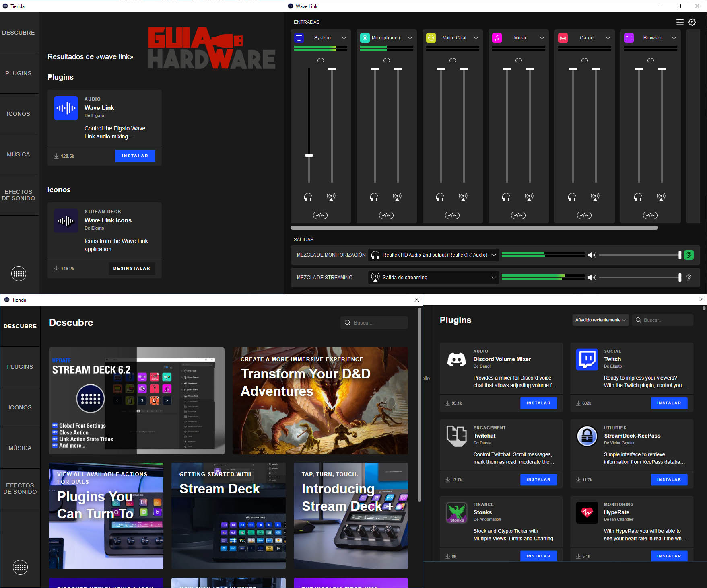Screen dimensions: 707x588
Task: Click the green Microphone channel icon
Action: pos(365,38)
